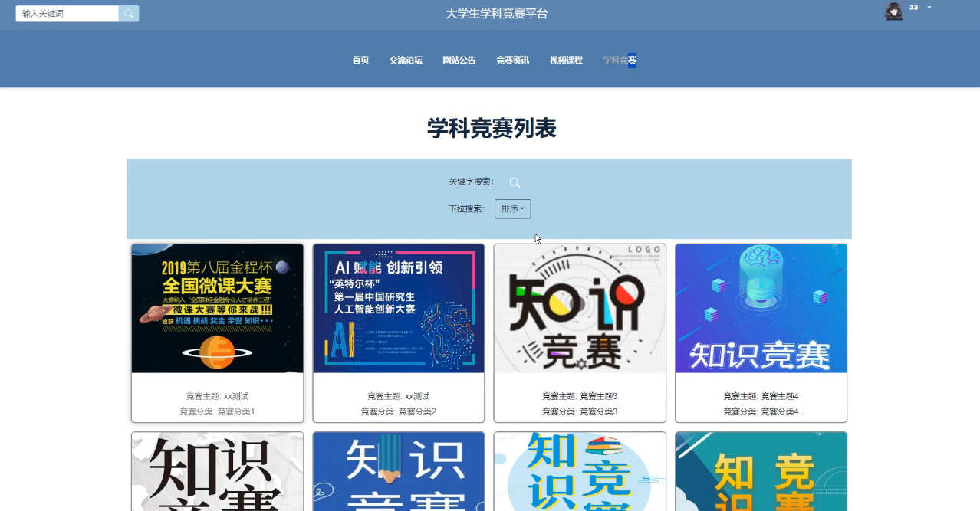Click 竞赛主题: 竞赛主题3 text

click(580, 396)
